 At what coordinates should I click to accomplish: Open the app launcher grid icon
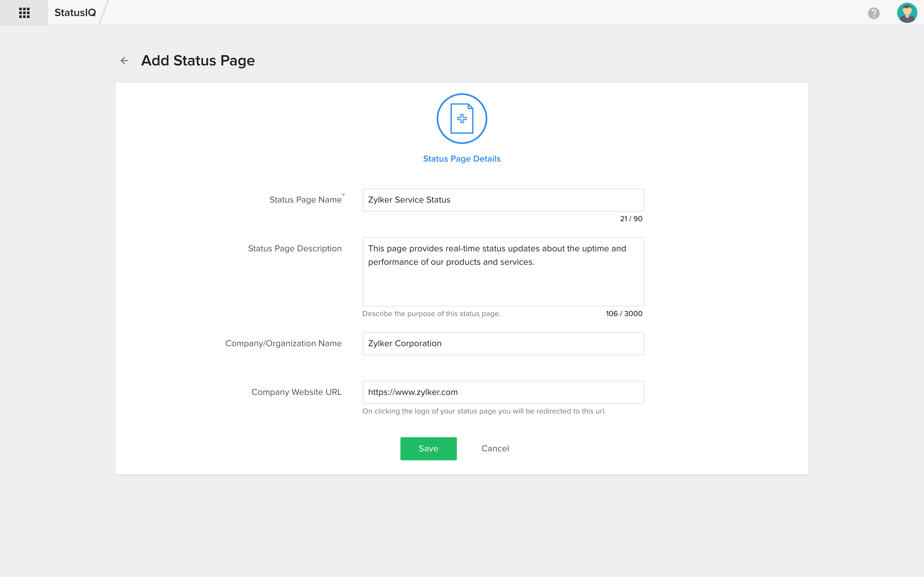tap(24, 13)
